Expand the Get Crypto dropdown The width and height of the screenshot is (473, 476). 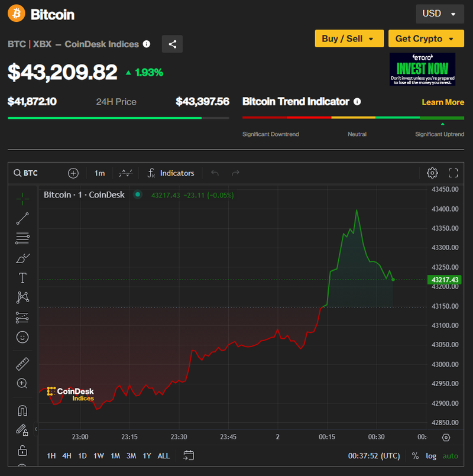coord(426,38)
